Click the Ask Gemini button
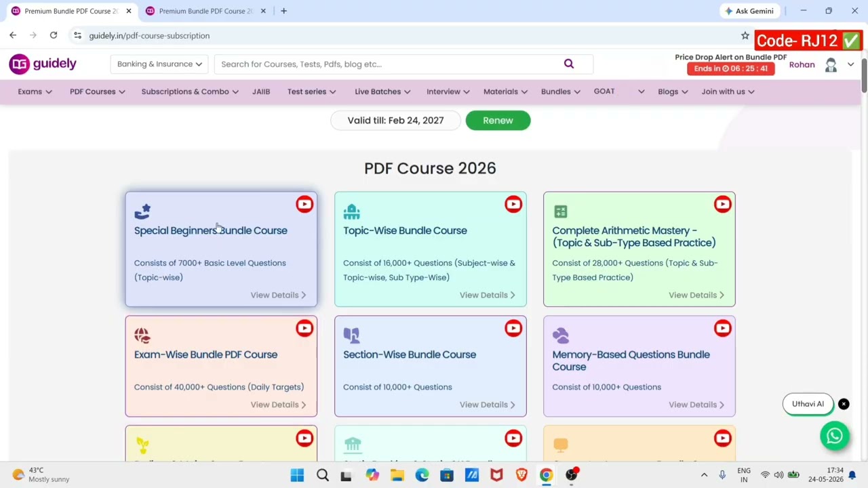Viewport: 868px width, 488px height. (x=749, y=11)
